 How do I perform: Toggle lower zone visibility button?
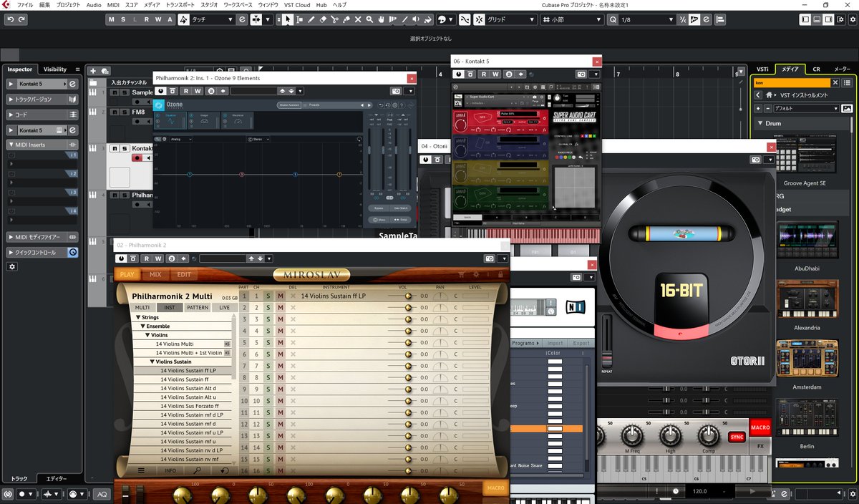(x=817, y=19)
